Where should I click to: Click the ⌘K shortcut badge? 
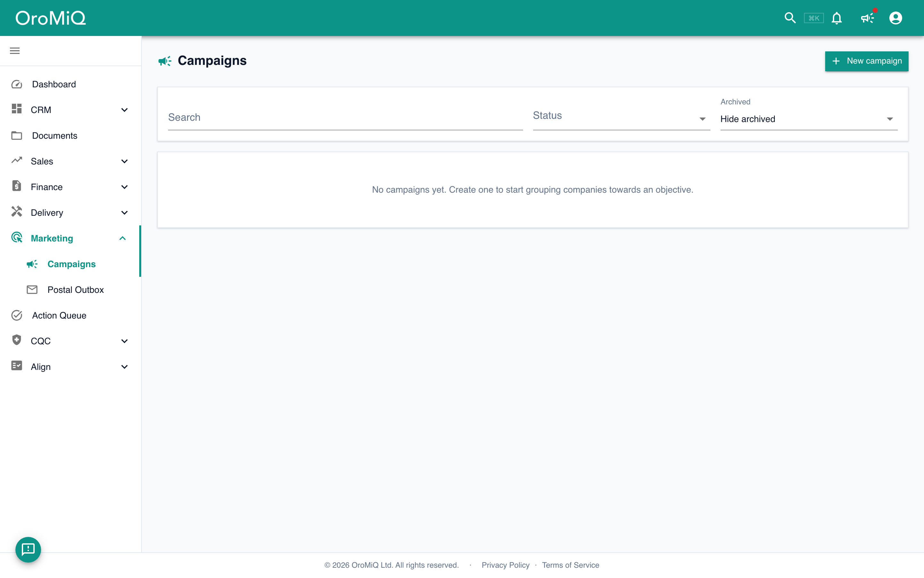tap(814, 18)
